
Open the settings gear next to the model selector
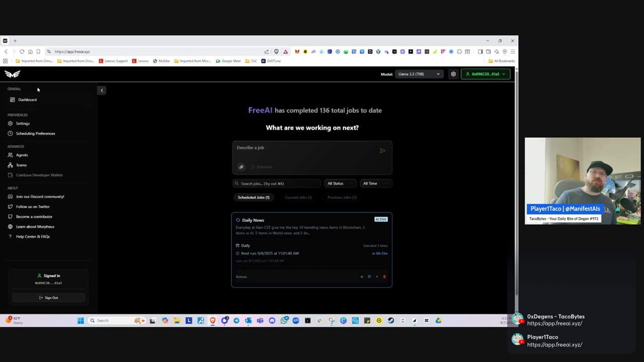click(x=453, y=74)
